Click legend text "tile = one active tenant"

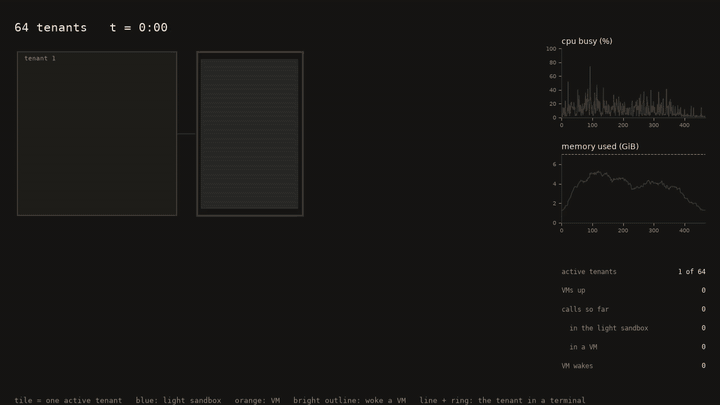pos(68,400)
